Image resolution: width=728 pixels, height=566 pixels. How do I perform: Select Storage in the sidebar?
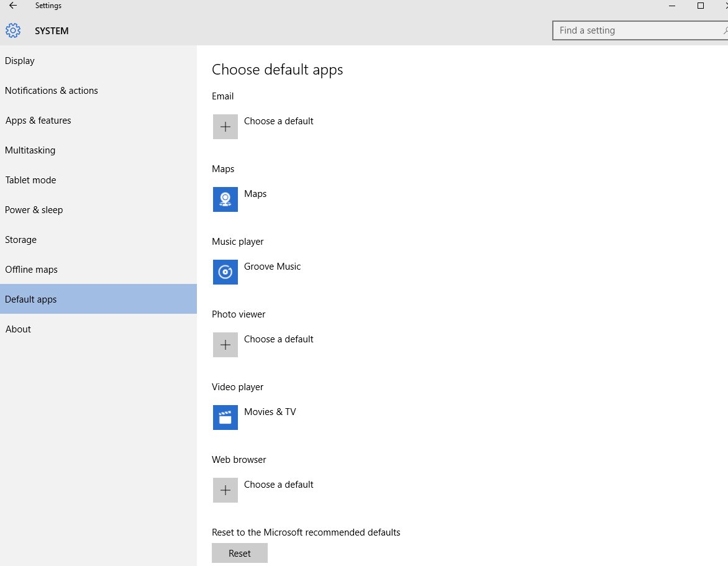pyautogui.click(x=21, y=240)
